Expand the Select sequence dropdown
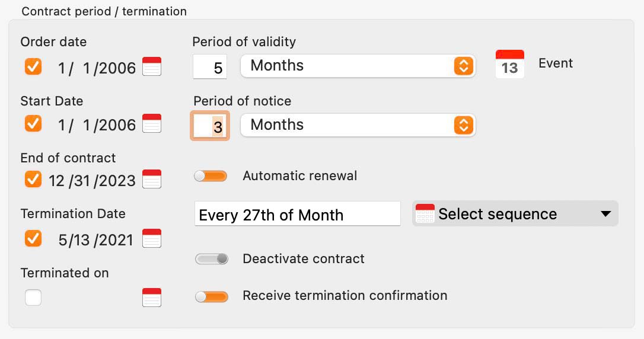This screenshot has width=644, height=339. (x=515, y=213)
